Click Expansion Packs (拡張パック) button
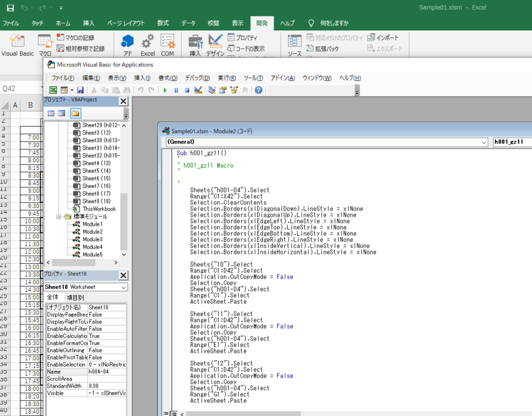The width and height of the screenshot is (532, 416). pos(322,49)
